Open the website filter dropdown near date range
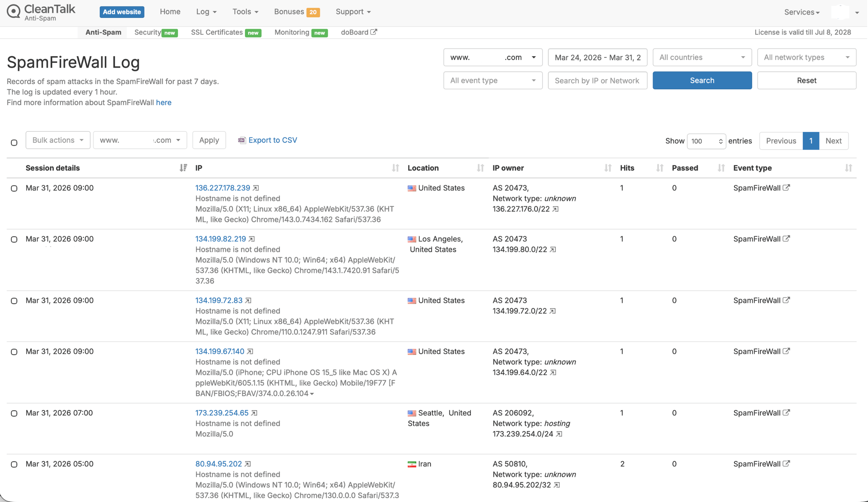The height and width of the screenshot is (502, 868). point(493,57)
